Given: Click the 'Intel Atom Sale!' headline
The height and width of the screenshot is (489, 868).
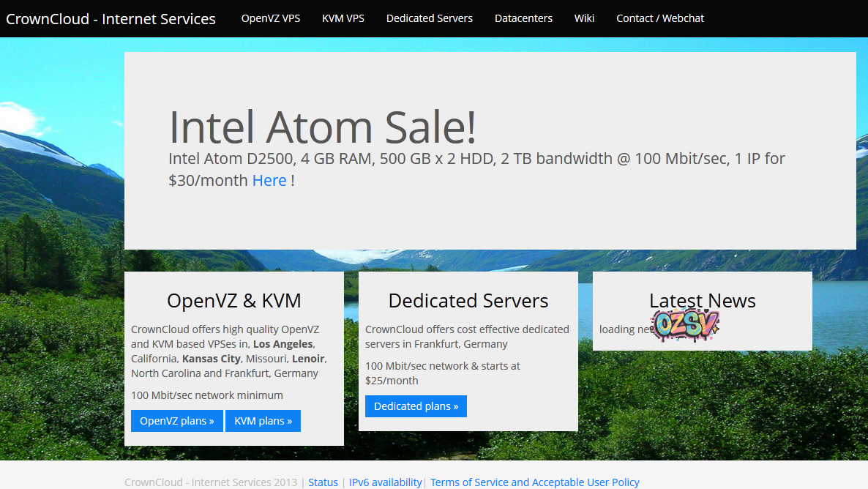Looking at the screenshot, I should (322, 127).
